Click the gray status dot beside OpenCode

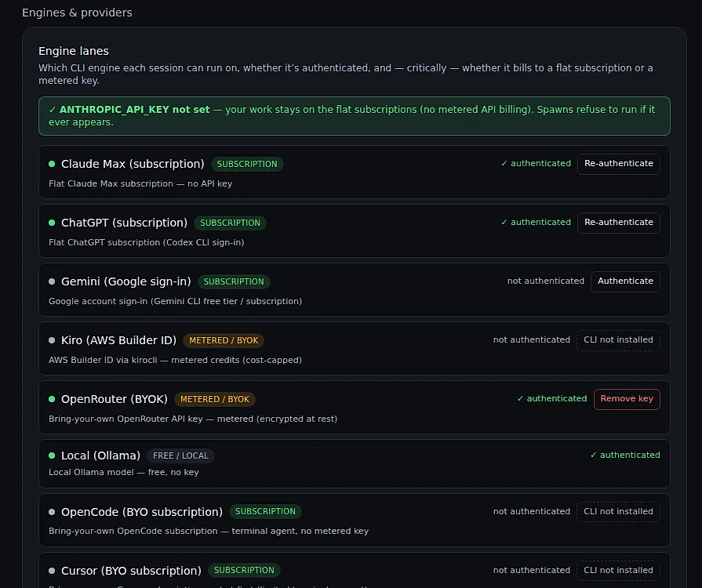(52, 512)
